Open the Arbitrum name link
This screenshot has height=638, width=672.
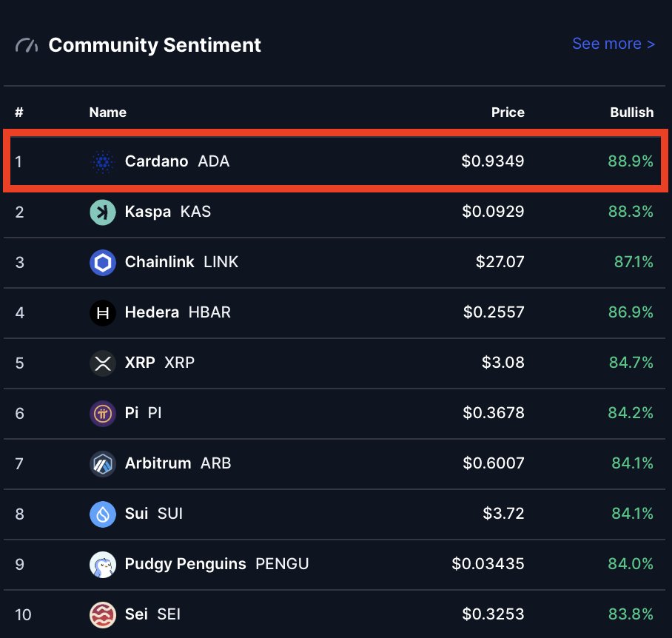158,463
